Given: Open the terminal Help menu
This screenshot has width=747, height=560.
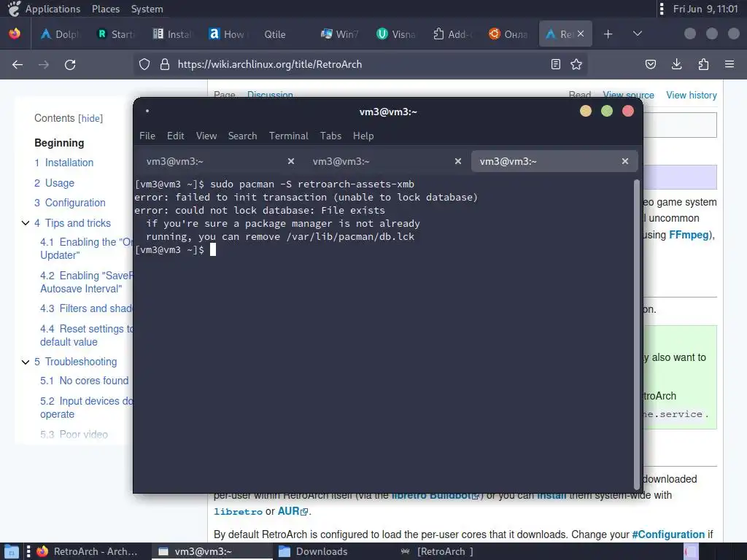Looking at the screenshot, I should (x=363, y=136).
